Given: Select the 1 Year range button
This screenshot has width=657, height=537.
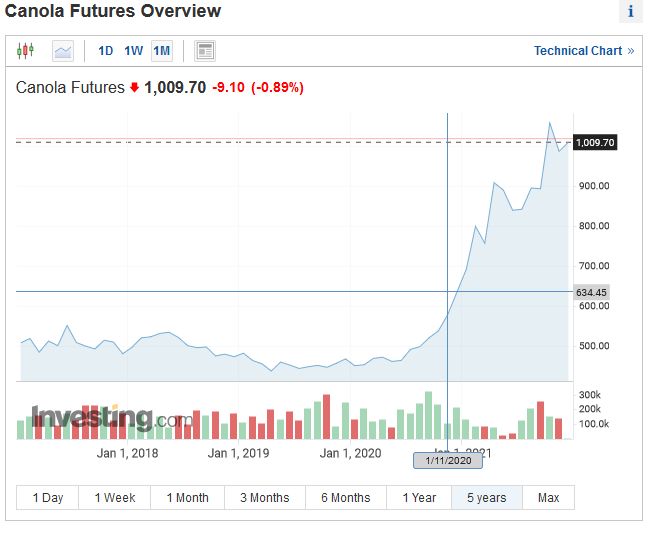Looking at the screenshot, I should 419,498.
